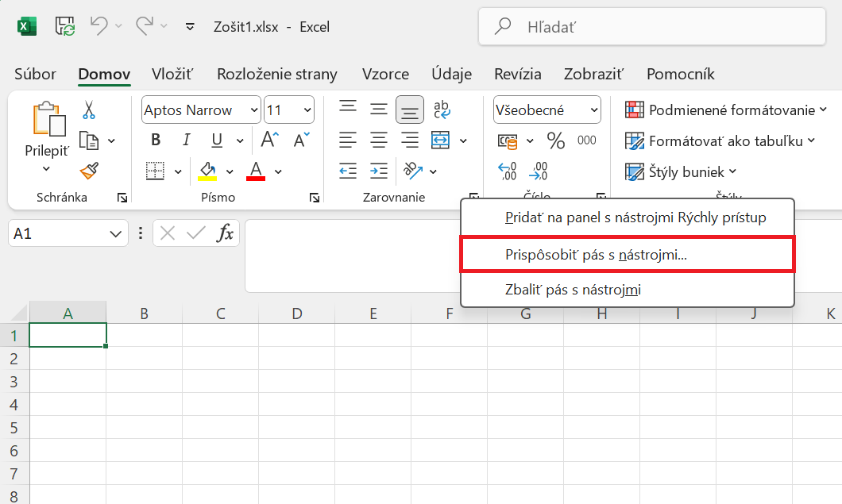Toggle wrap text icon
The image size is (842, 504).
(442, 110)
